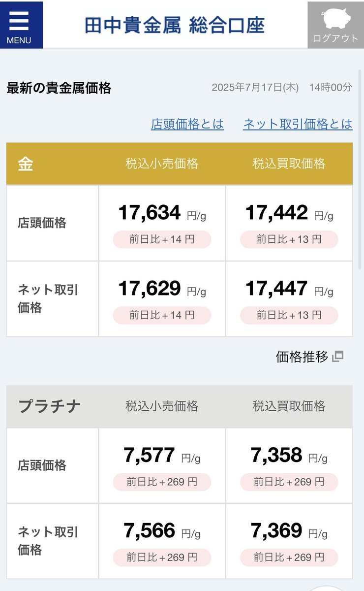364x591 pixels.
Task: Click platinum net retail price 7,566
Action: [150, 531]
